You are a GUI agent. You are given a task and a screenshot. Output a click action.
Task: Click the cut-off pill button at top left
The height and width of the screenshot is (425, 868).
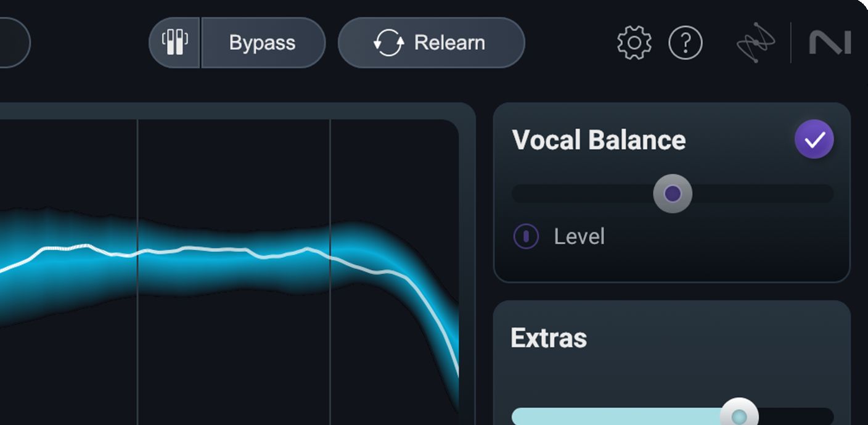pos(12,43)
